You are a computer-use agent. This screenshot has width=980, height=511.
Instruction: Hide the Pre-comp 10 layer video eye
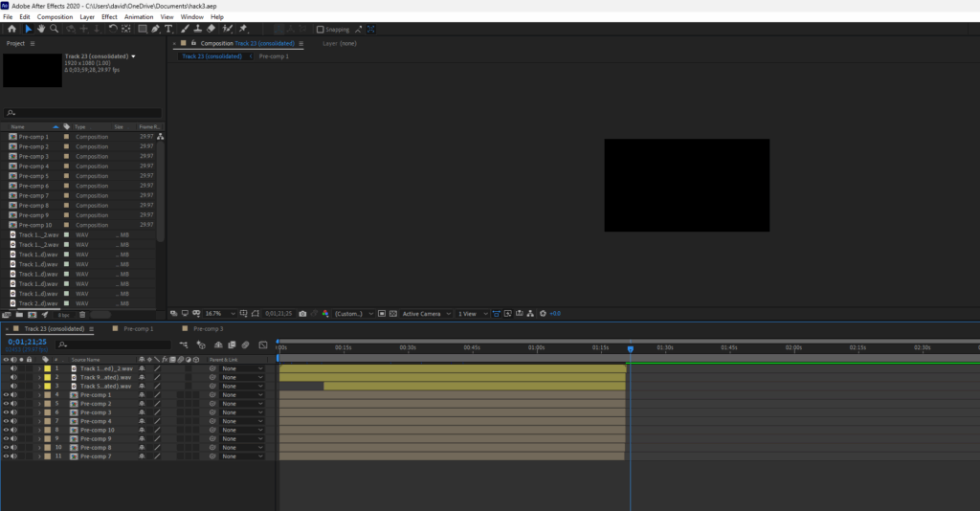(x=7, y=430)
